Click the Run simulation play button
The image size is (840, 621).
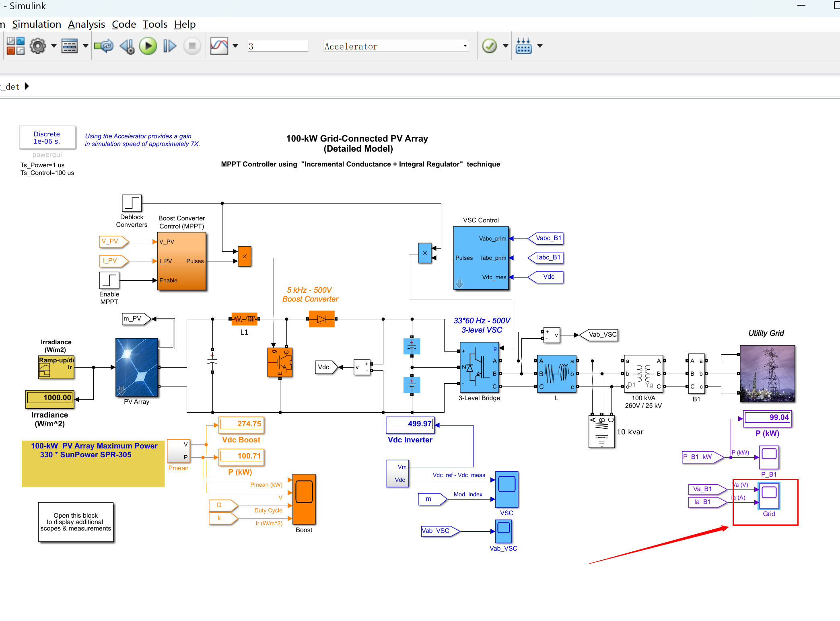click(x=148, y=46)
